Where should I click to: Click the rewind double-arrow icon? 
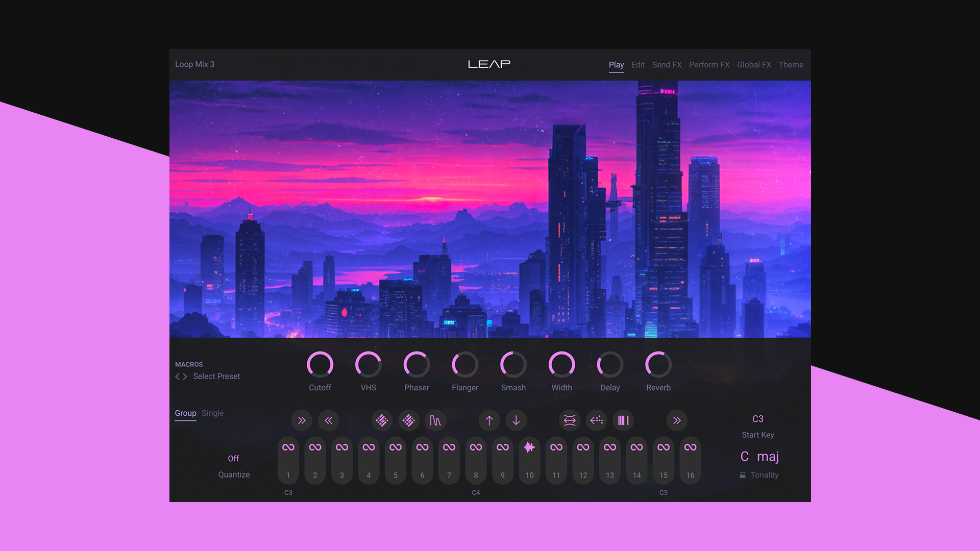[329, 420]
